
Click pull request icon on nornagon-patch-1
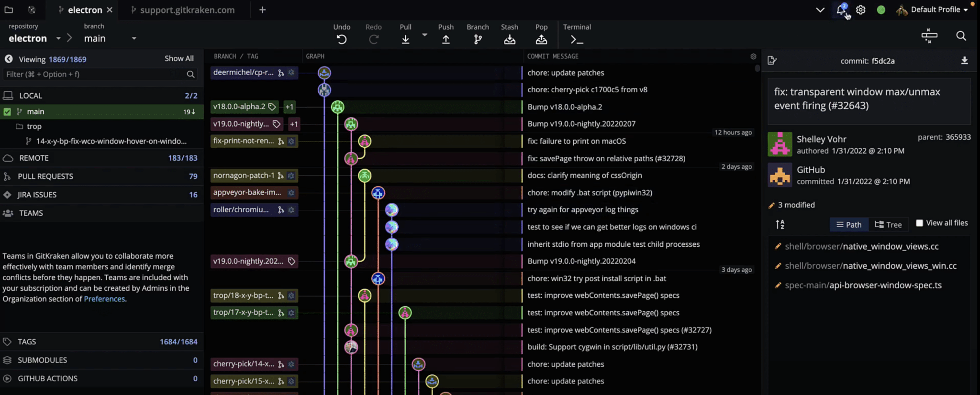(x=280, y=176)
